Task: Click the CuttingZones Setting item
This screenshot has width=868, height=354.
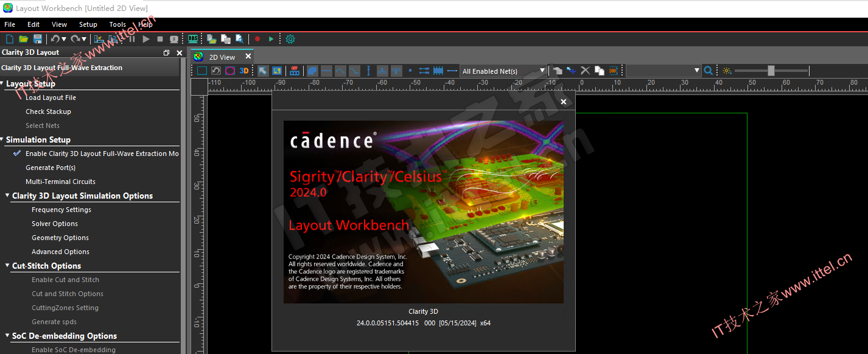Action: [65, 308]
